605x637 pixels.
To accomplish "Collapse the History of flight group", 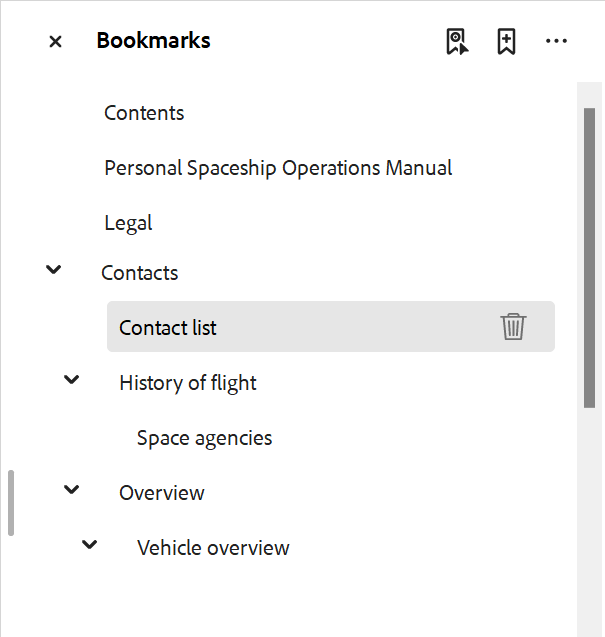I will tap(71, 380).
